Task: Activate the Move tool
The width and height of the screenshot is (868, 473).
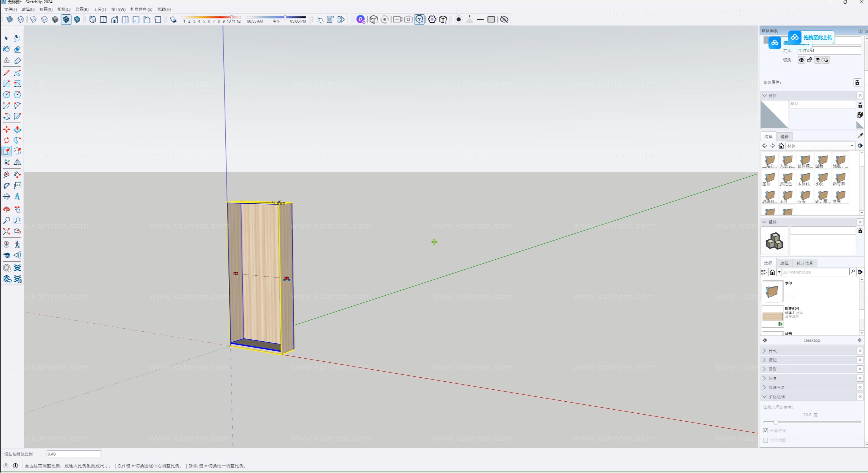Action: (6, 130)
